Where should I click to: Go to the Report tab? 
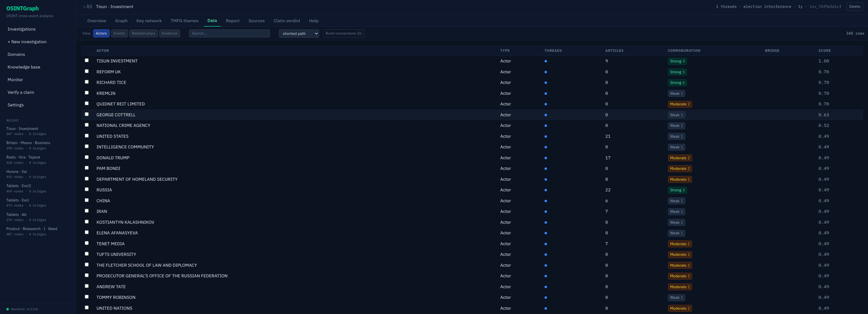(232, 21)
